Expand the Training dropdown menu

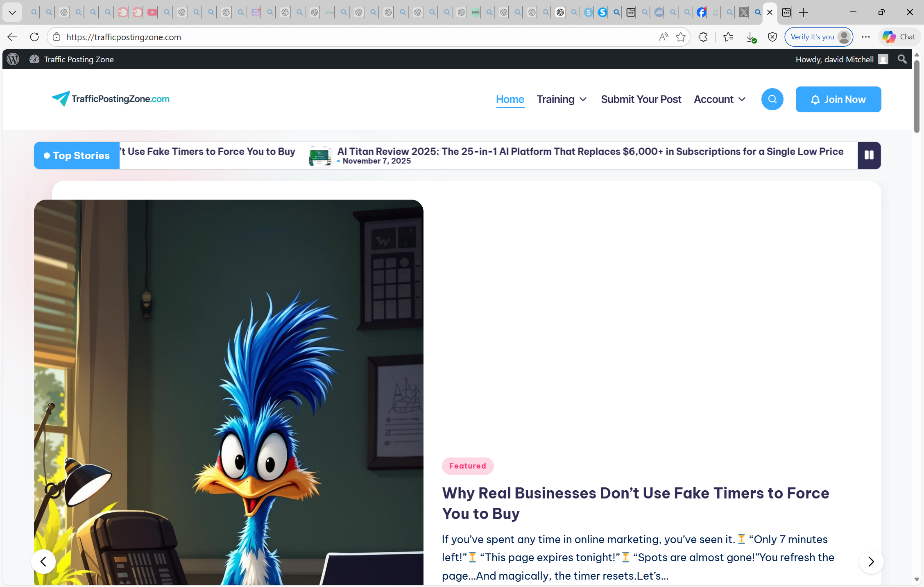562,99
